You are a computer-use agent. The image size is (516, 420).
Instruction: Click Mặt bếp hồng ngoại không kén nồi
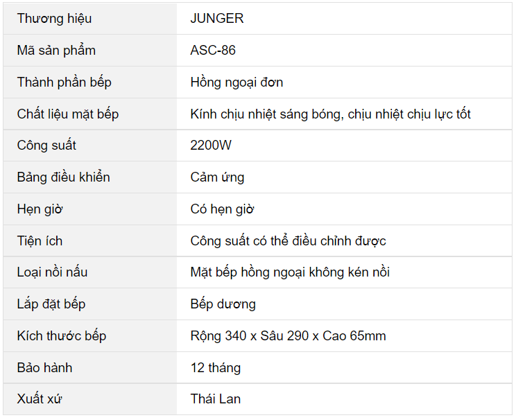(x=290, y=272)
